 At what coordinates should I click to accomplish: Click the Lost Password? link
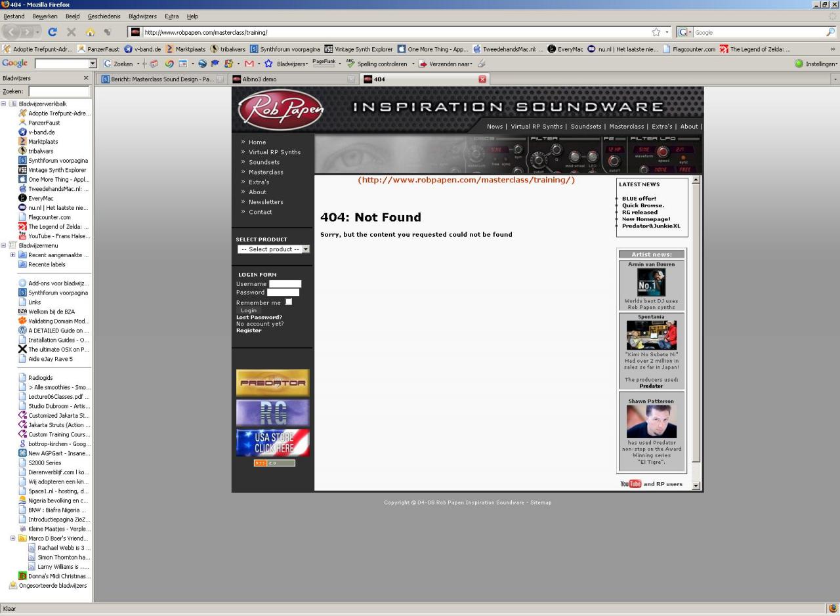tap(259, 318)
